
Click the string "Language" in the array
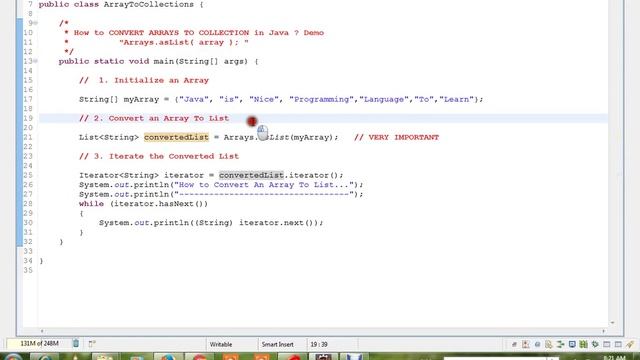click(x=384, y=99)
